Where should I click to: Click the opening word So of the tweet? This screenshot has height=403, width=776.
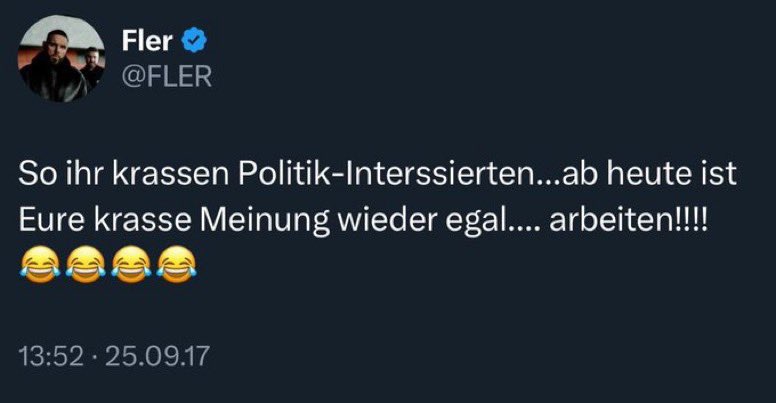pyautogui.click(x=35, y=177)
